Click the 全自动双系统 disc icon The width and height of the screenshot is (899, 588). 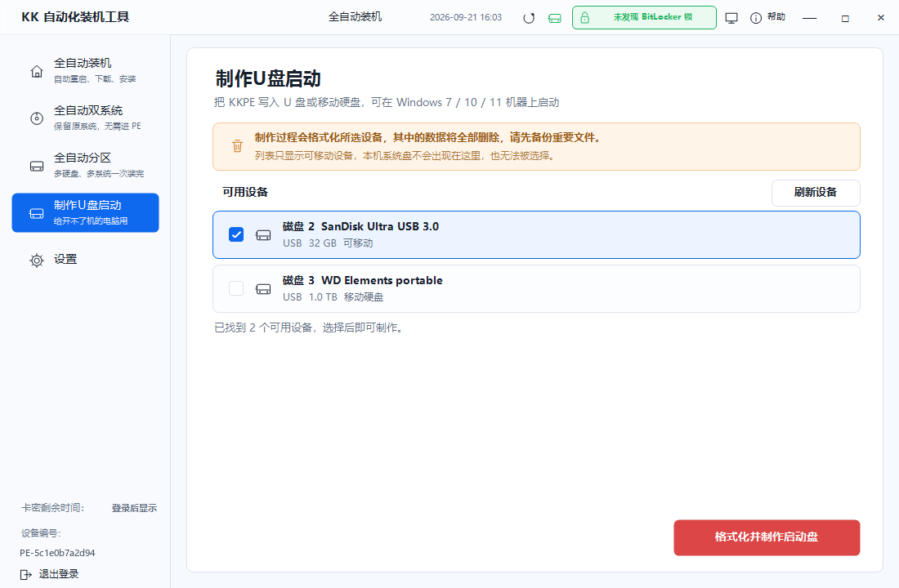point(37,118)
